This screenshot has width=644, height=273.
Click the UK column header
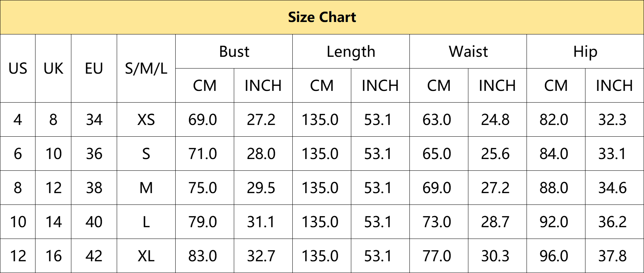tap(53, 69)
